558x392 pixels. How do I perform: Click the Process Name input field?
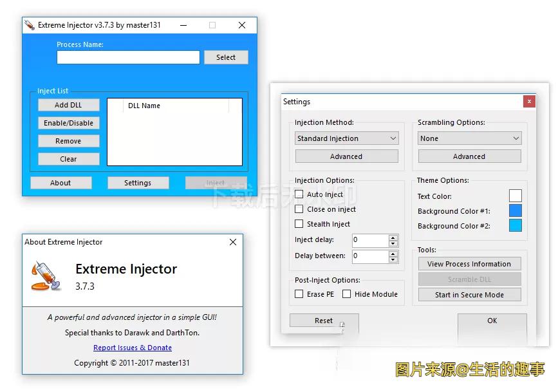tap(128, 57)
